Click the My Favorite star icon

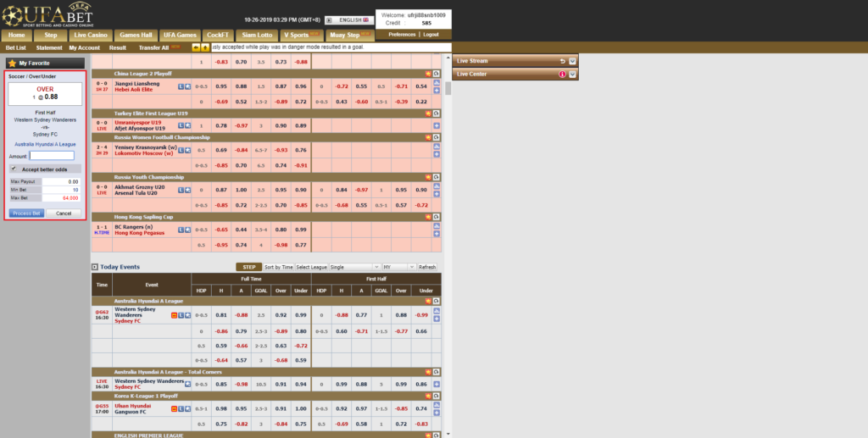click(x=12, y=64)
